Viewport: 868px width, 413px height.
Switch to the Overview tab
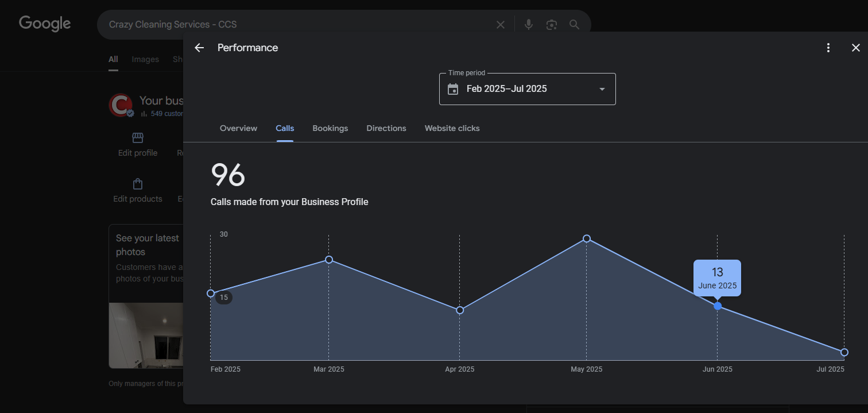[238, 128]
